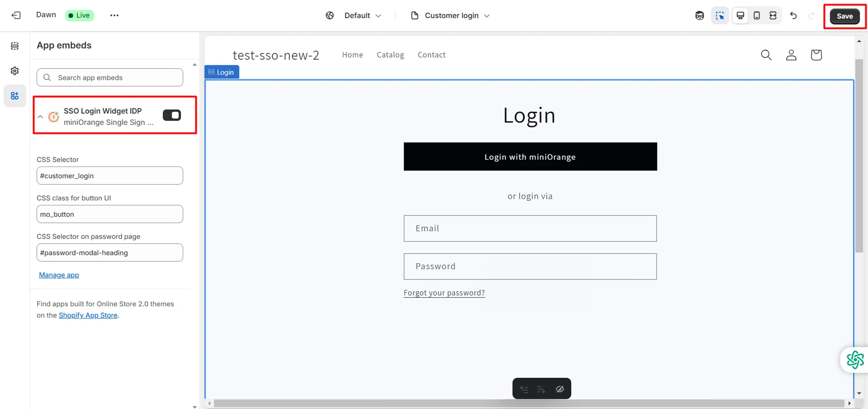Click the Search app embeds field
The width and height of the screenshot is (868, 409).
pos(110,77)
